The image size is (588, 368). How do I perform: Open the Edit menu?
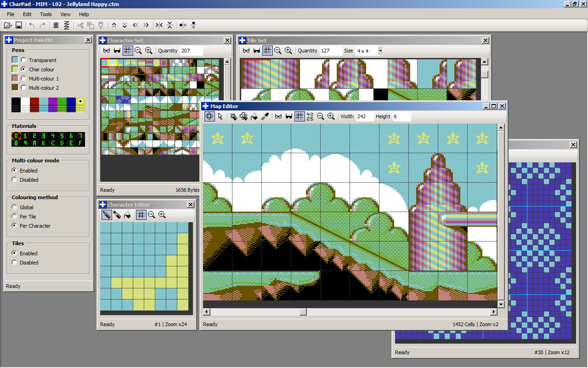pos(27,14)
